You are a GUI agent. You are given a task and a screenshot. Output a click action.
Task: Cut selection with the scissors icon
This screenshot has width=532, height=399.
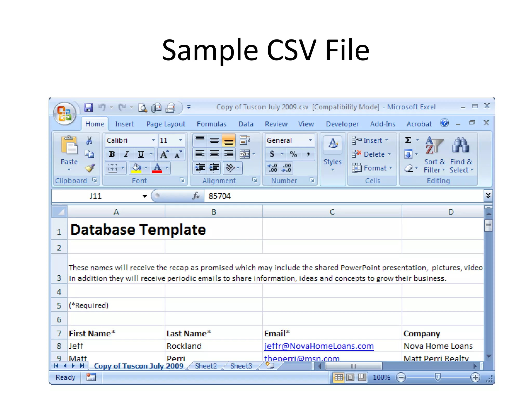click(89, 140)
